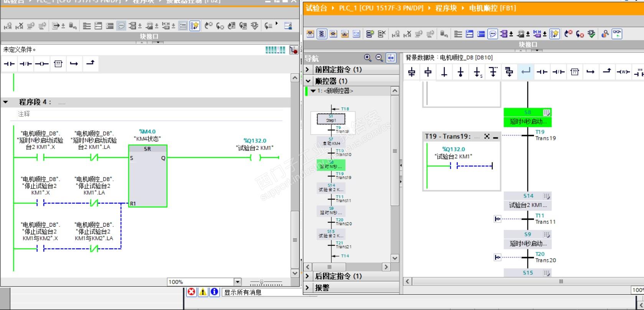Expand the T11 transition condition icon
This screenshot has height=310, width=644.
[497, 219]
